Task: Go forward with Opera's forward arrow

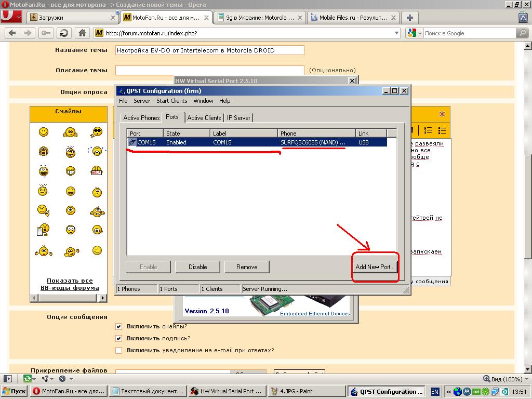Action: 28,33
